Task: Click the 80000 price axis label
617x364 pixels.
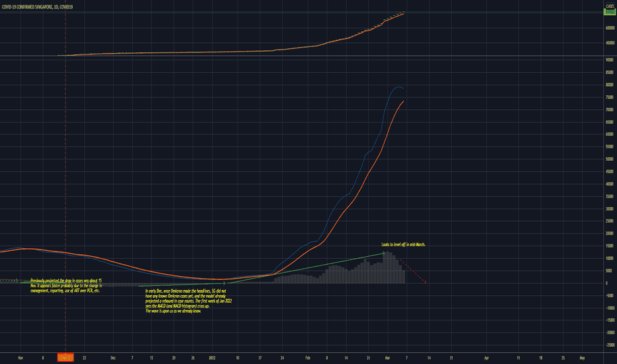Action: 610,85
